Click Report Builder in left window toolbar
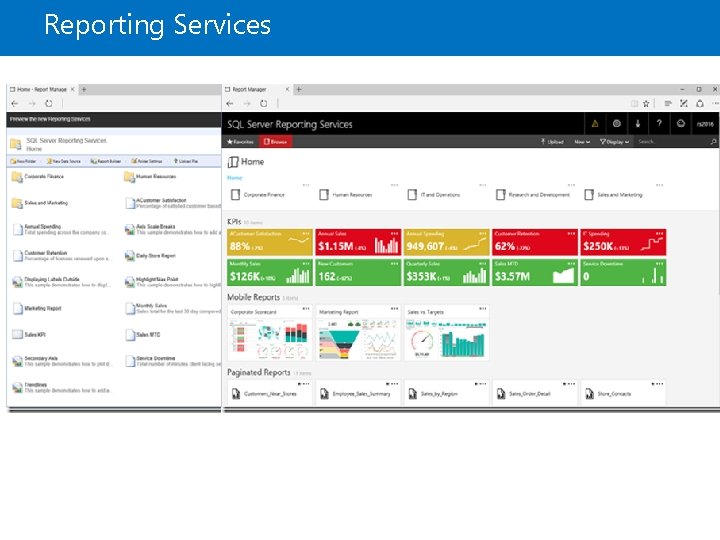Image resolution: width=720 pixels, height=540 pixels. 106,161
